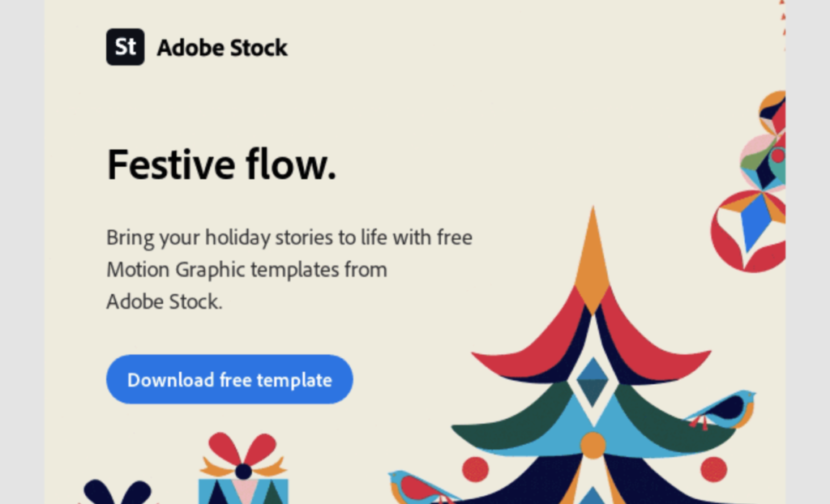Click the pink and green middle ornament
The width and height of the screenshot is (830, 504).
click(x=763, y=163)
